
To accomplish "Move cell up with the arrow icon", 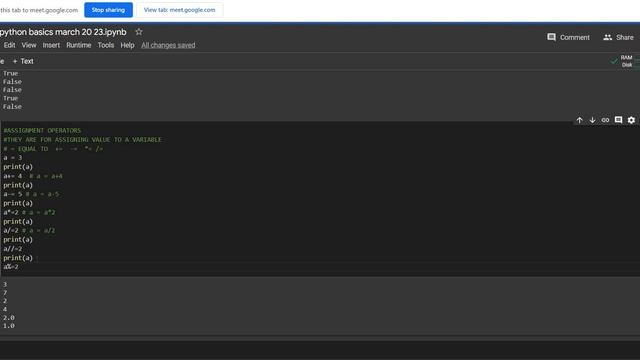I will point(579,120).
